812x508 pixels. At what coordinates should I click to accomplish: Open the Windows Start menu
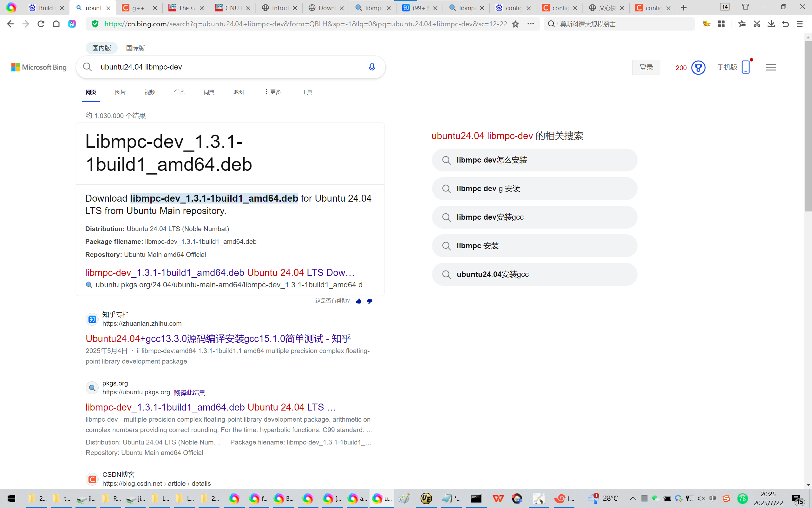pyautogui.click(x=11, y=498)
